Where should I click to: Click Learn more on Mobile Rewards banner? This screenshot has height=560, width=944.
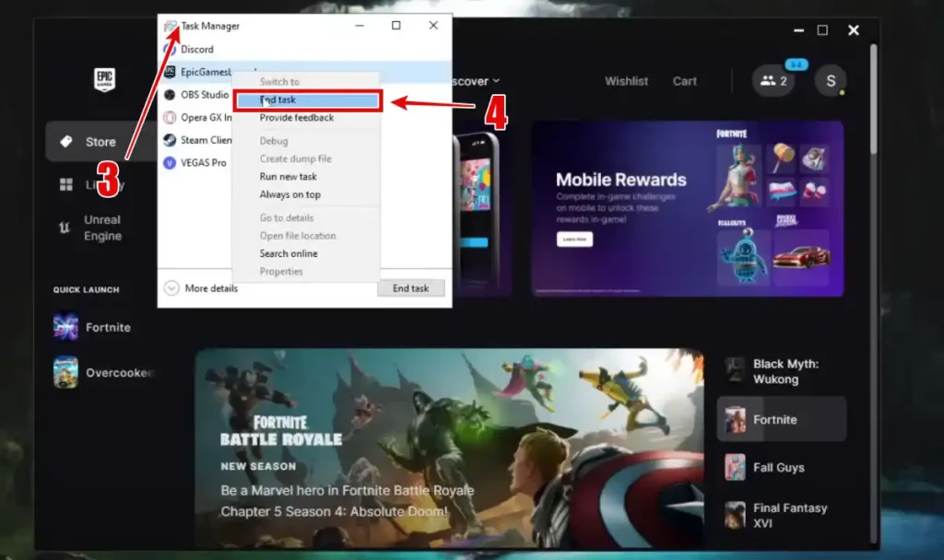[x=574, y=239]
